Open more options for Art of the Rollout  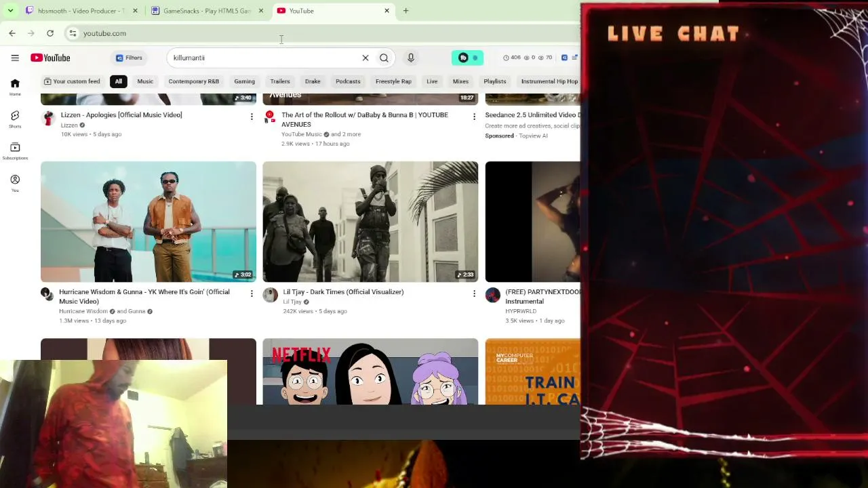point(474,117)
